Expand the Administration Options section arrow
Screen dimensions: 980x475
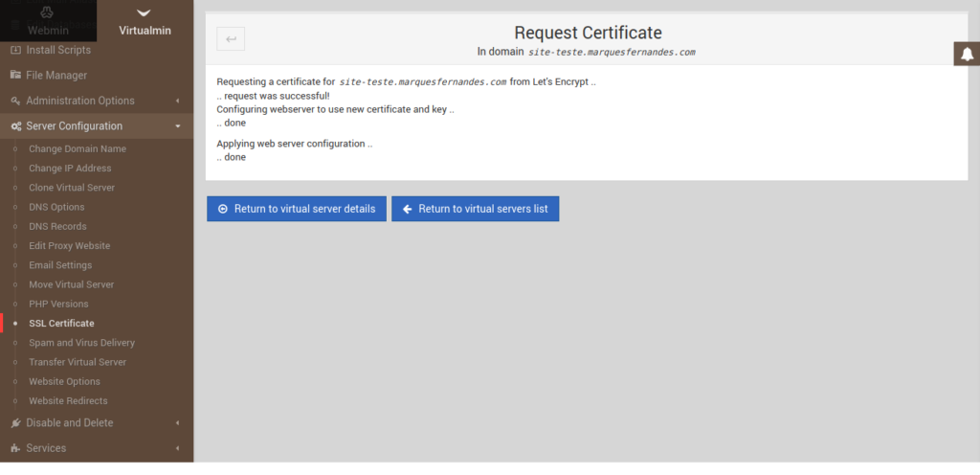point(178,101)
